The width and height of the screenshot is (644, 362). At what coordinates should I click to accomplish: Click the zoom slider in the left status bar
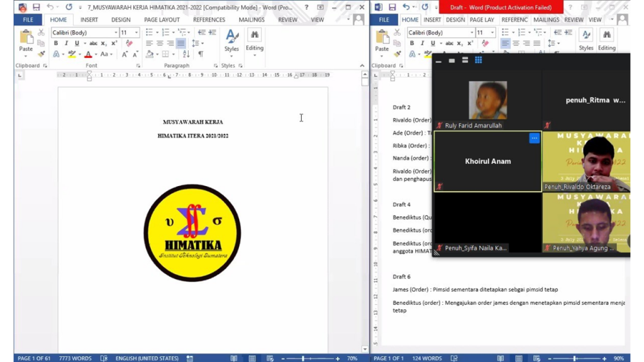pyautogui.click(x=303, y=358)
